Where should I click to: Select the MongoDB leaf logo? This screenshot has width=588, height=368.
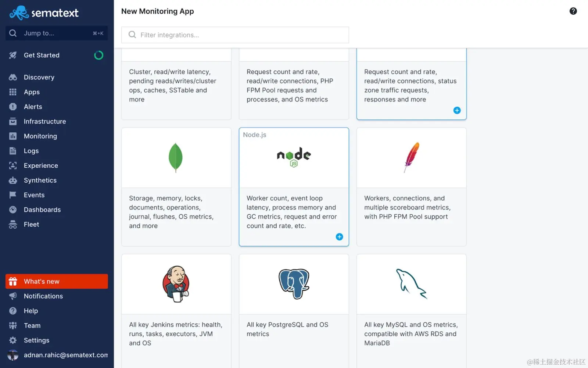(x=176, y=158)
